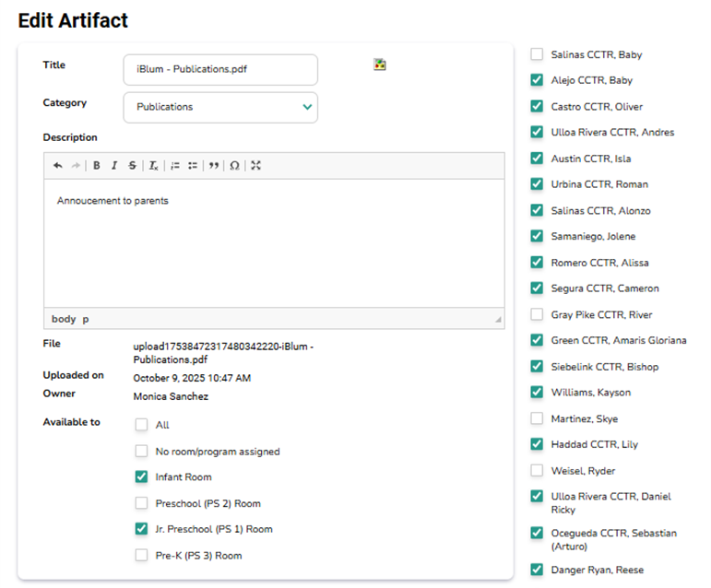This screenshot has width=711, height=588.
Task: Apply Strikethrough formatting in the editor toolbar
Action: tap(132, 166)
